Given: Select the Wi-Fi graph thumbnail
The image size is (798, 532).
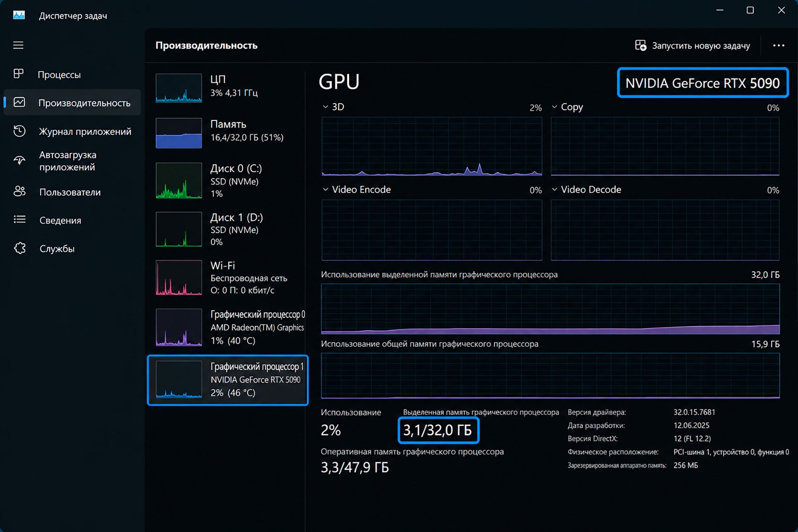Looking at the screenshot, I should tap(179, 278).
